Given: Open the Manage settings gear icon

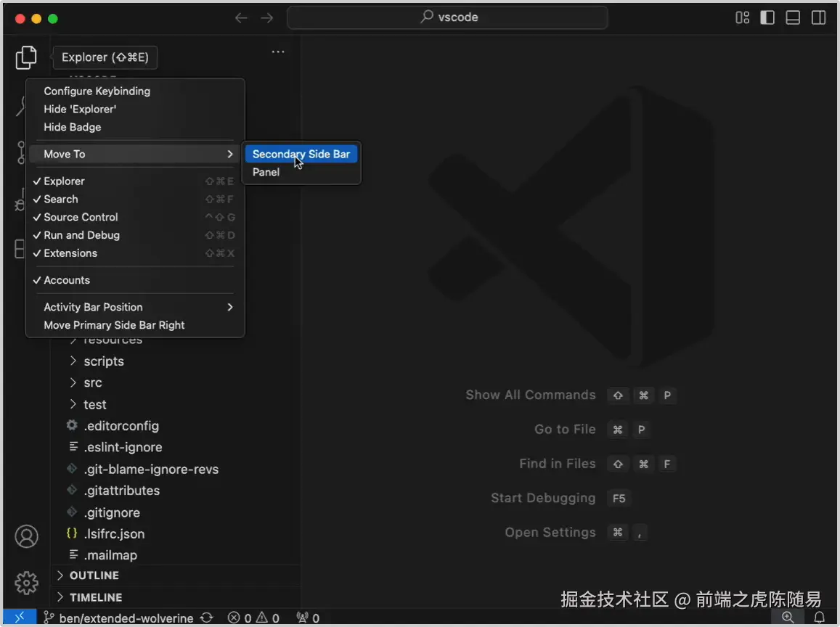Looking at the screenshot, I should point(26,583).
